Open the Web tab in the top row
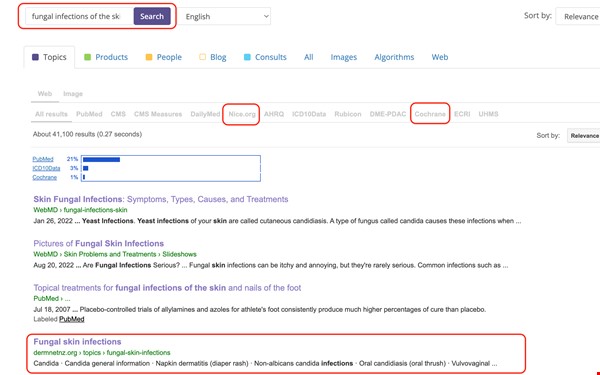This screenshot has height=375, width=600. [x=440, y=57]
